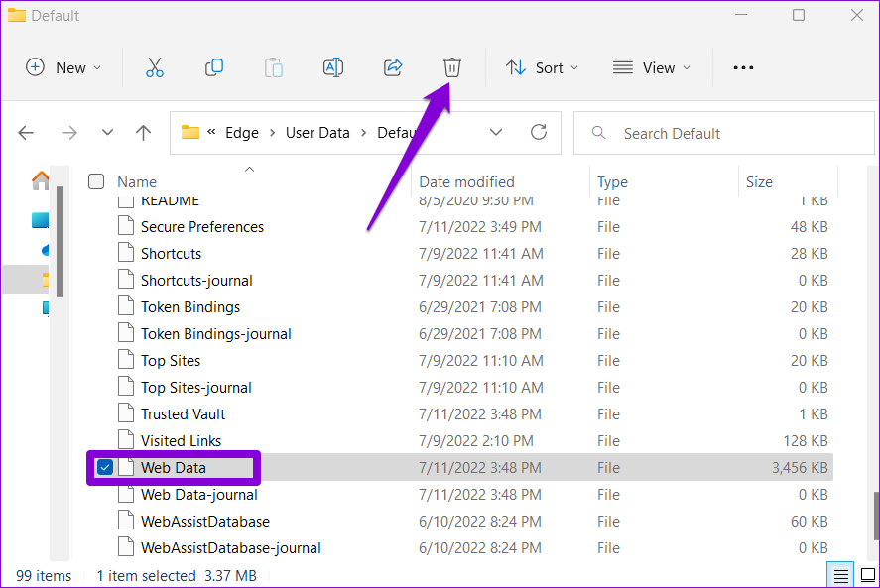Viewport: 880px width, 588px height.
Task: Sort files by Date modified column
Action: [466, 181]
